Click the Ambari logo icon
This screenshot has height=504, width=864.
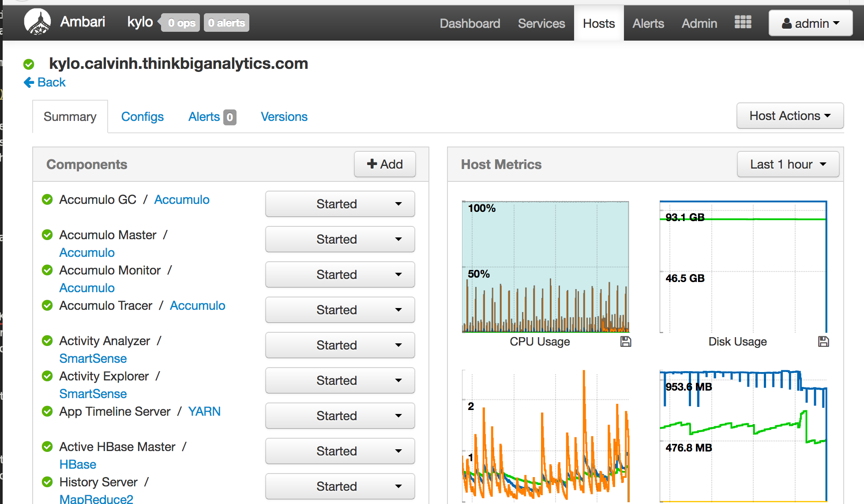(x=38, y=22)
